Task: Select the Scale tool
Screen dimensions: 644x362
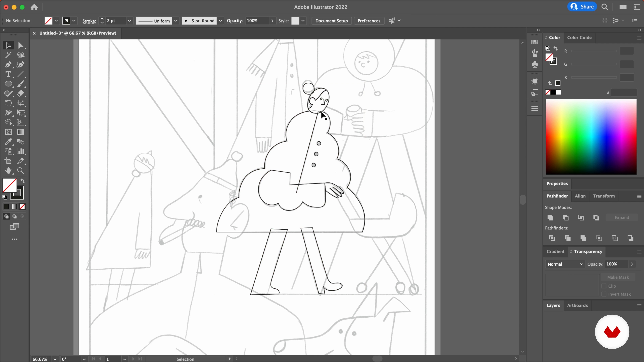Action: click(20, 103)
